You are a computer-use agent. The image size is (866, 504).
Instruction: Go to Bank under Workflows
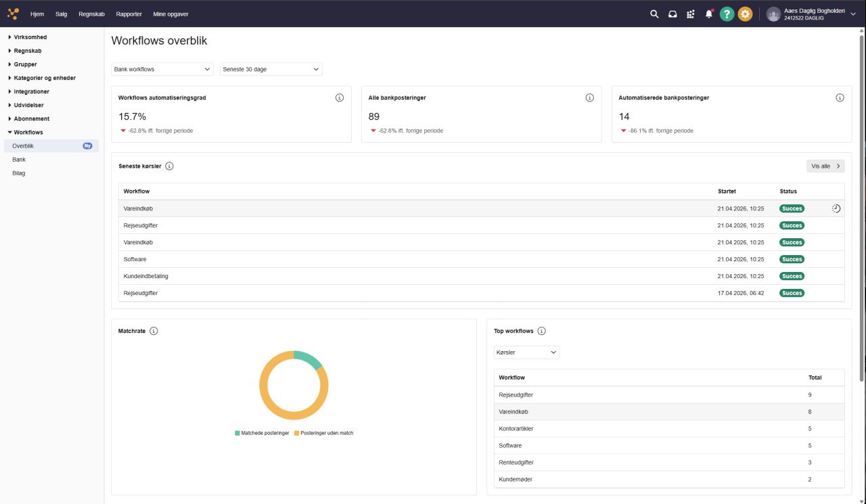[x=19, y=160]
